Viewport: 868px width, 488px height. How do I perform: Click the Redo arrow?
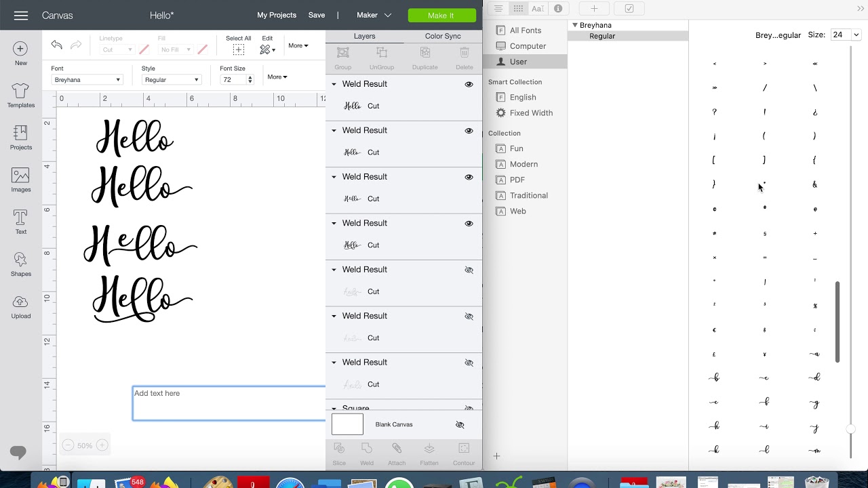coord(76,45)
